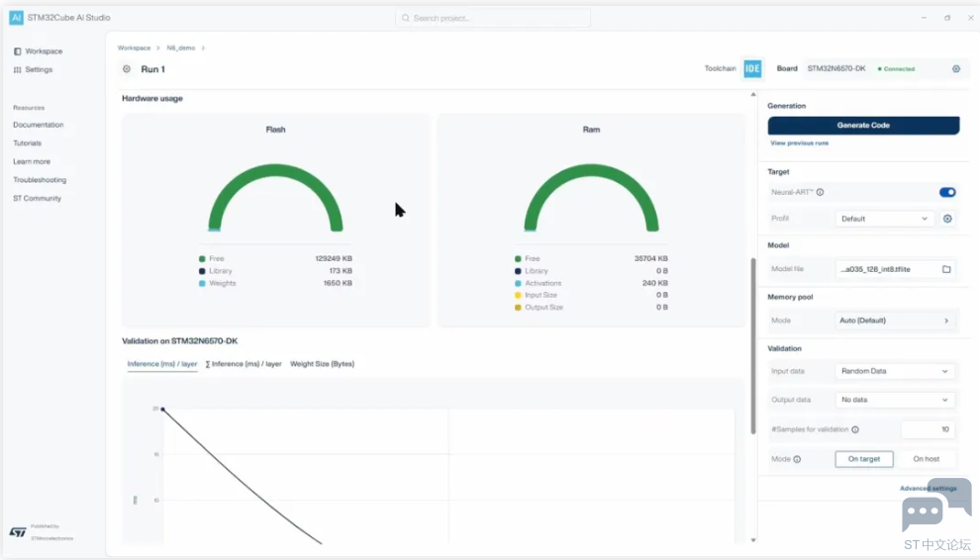Image resolution: width=980 pixels, height=560 pixels.
Task: Select the IDE toolchain icon
Action: 752,68
